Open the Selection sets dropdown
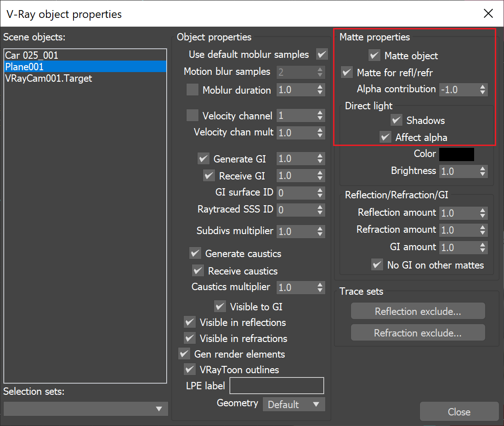The image size is (504, 426). point(159,409)
